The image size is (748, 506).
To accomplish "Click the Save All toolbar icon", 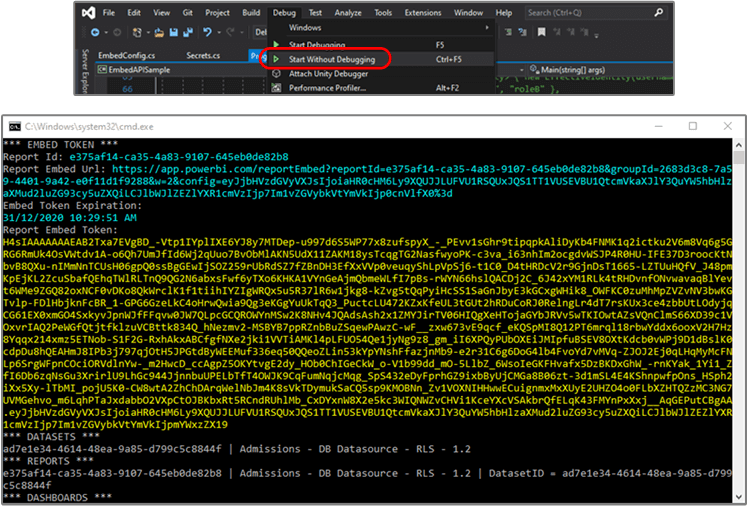I will (188, 32).
